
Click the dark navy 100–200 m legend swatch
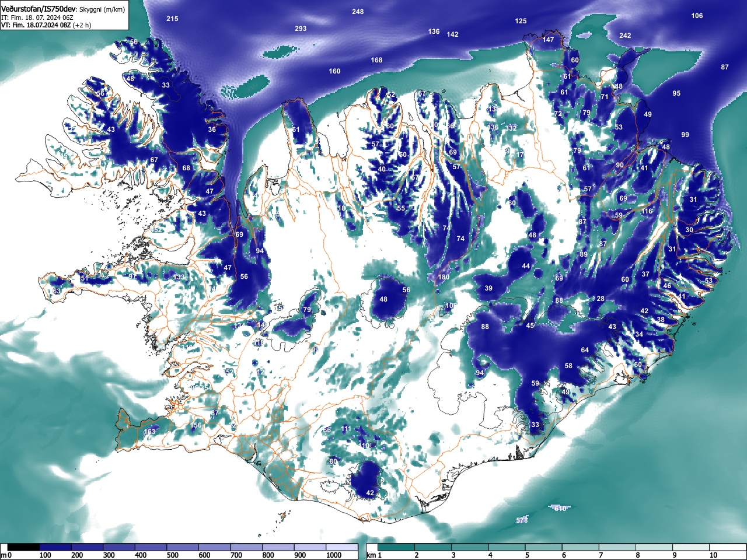point(55,547)
